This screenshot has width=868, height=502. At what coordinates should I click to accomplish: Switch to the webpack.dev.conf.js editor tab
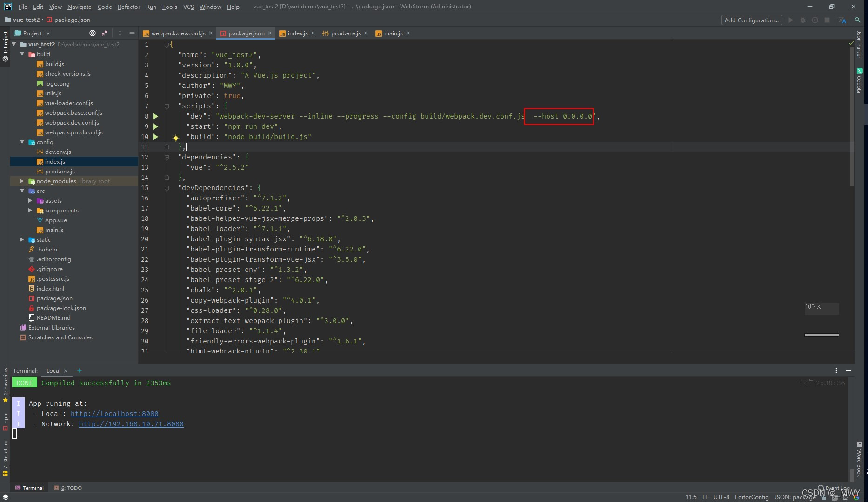tap(177, 33)
